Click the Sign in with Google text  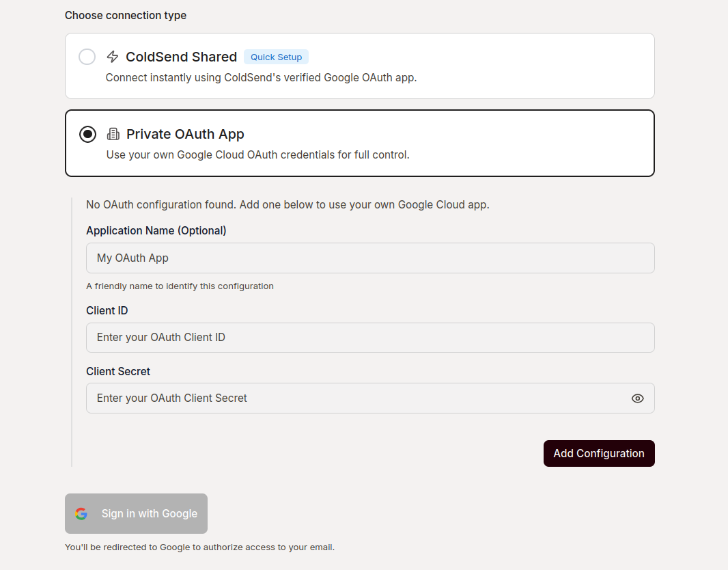coord(149,514)
